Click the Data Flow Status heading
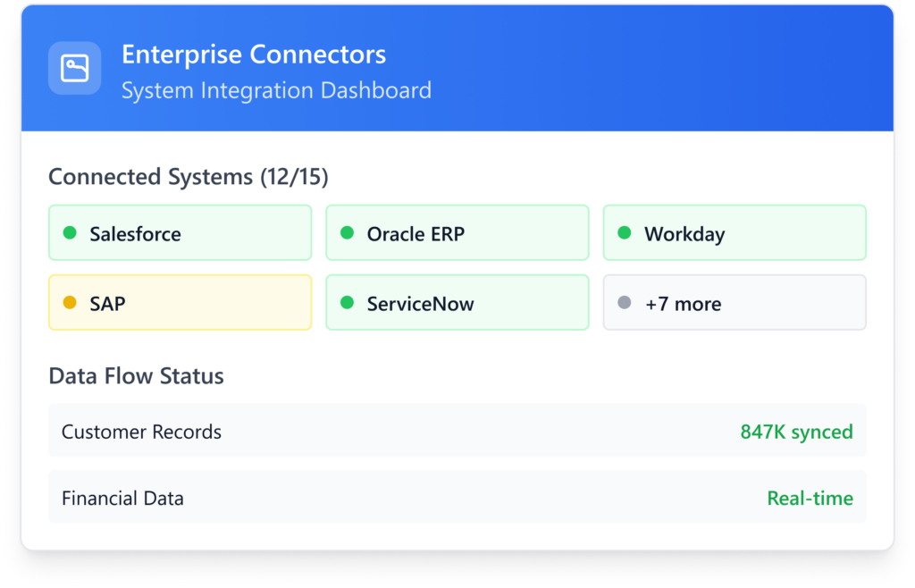 click(x=136, y=376)
